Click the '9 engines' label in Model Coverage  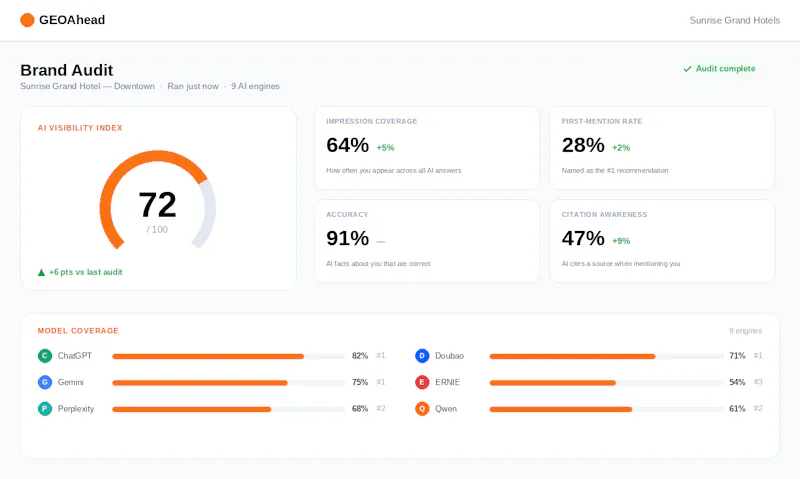pos(745,331)
